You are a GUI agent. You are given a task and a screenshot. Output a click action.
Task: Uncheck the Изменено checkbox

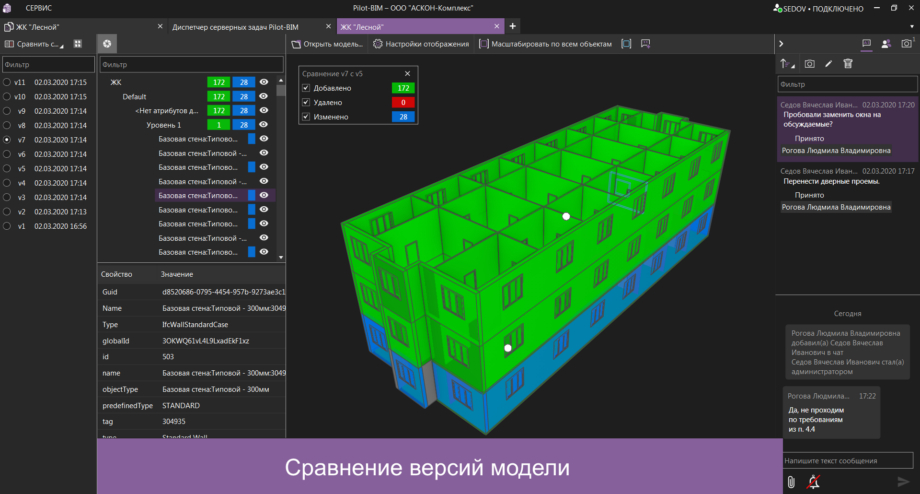click(306, 117)
